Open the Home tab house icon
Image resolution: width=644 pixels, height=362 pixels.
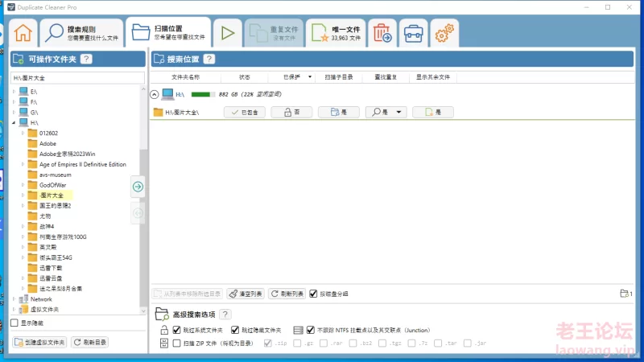[24, 34]
